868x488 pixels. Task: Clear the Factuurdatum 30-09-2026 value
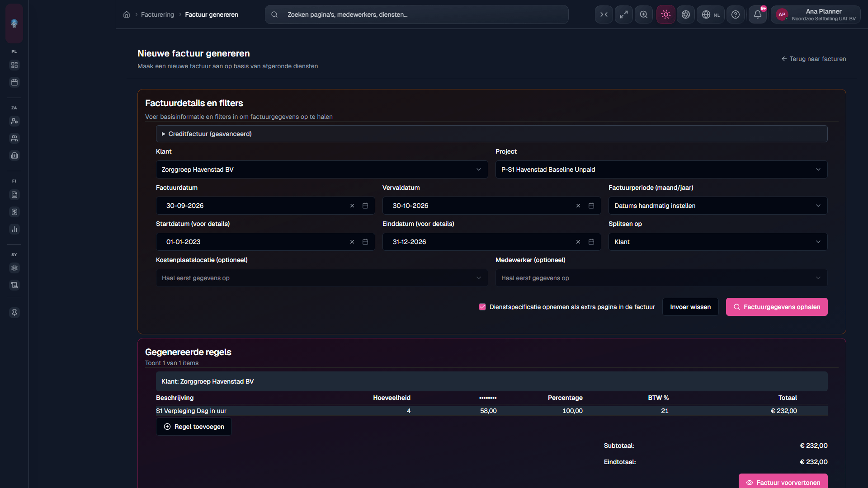[x=352, y=206]
